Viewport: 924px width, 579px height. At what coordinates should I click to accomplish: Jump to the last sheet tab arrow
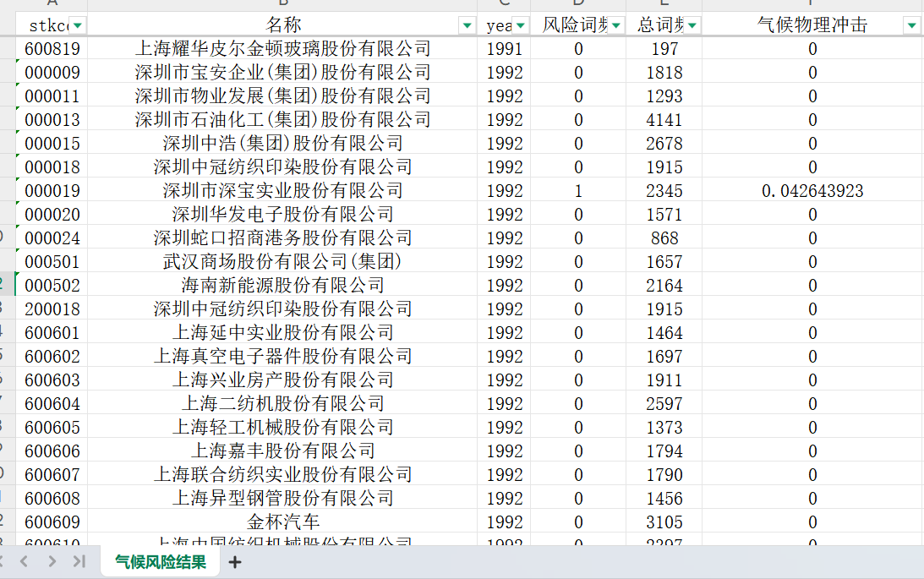point(79,561)
